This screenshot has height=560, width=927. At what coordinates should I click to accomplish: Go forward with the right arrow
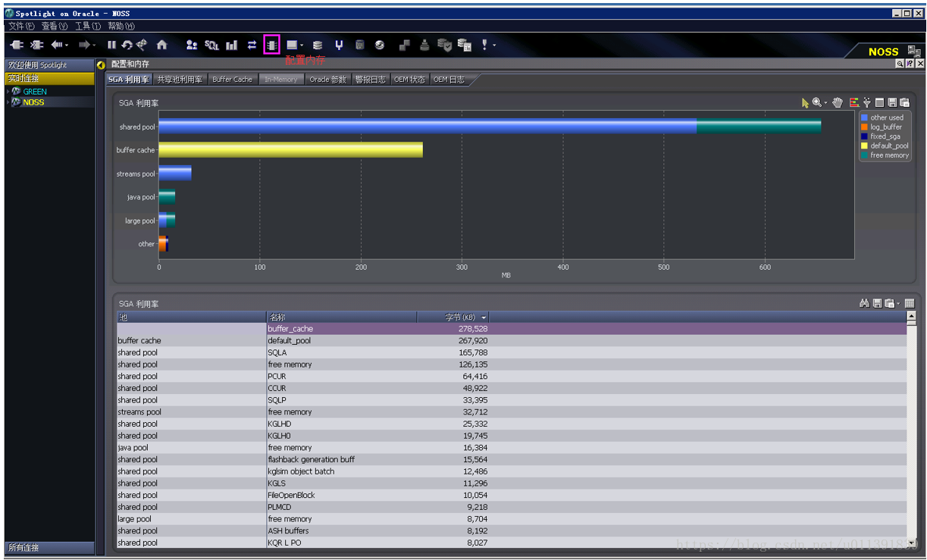coord(84,45)
